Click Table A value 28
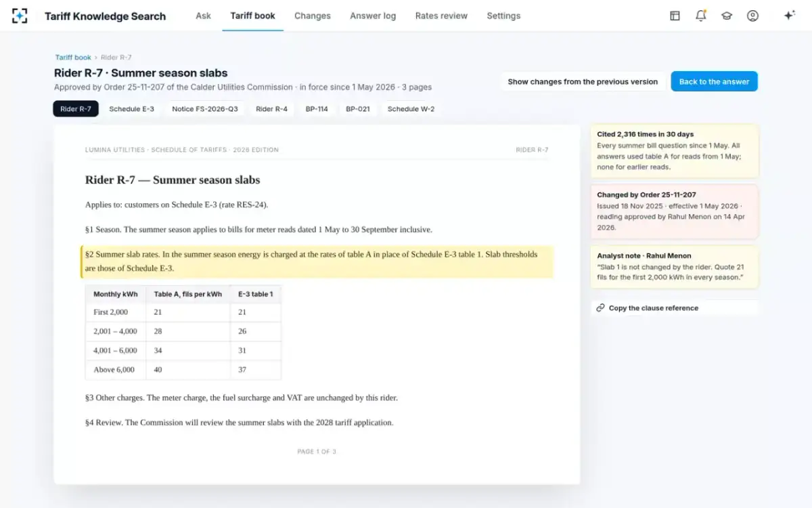Viewport: 812px width, 508px height. [158, 331]
